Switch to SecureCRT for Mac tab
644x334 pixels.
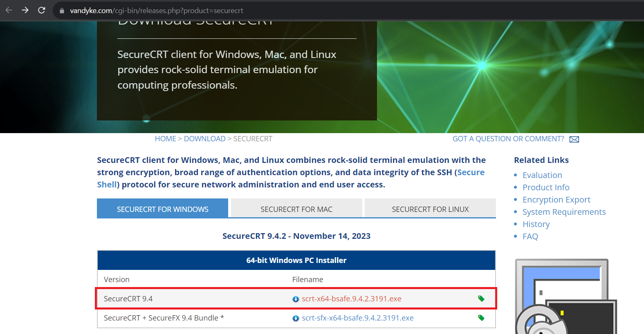point(296,209)
